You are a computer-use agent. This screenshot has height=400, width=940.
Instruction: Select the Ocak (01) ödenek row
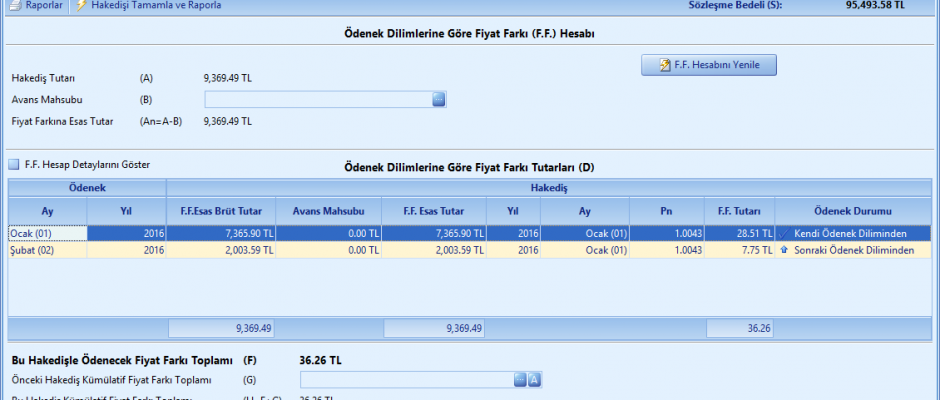(48, 233)
